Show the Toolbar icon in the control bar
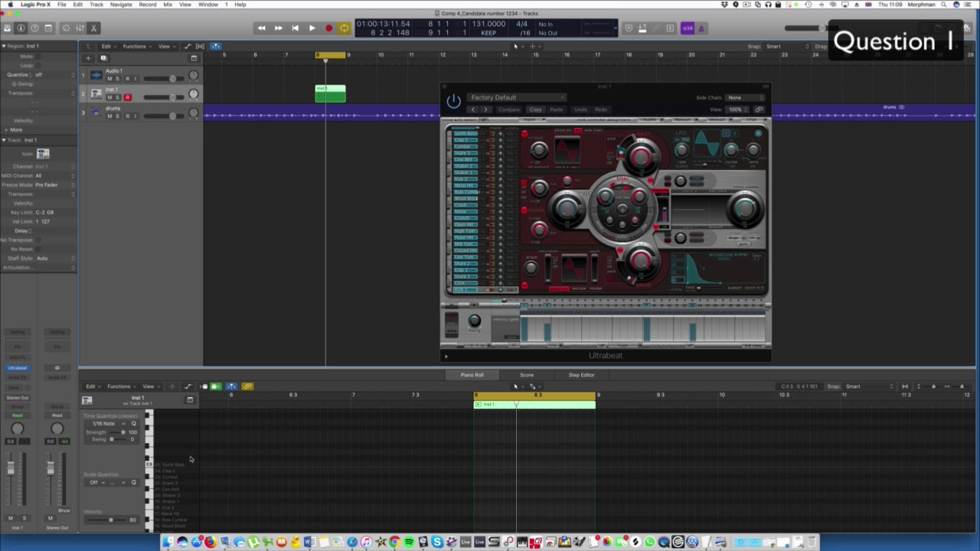This screenshot has height=551, width=980. pyautogui.click(x=49, y=28)
